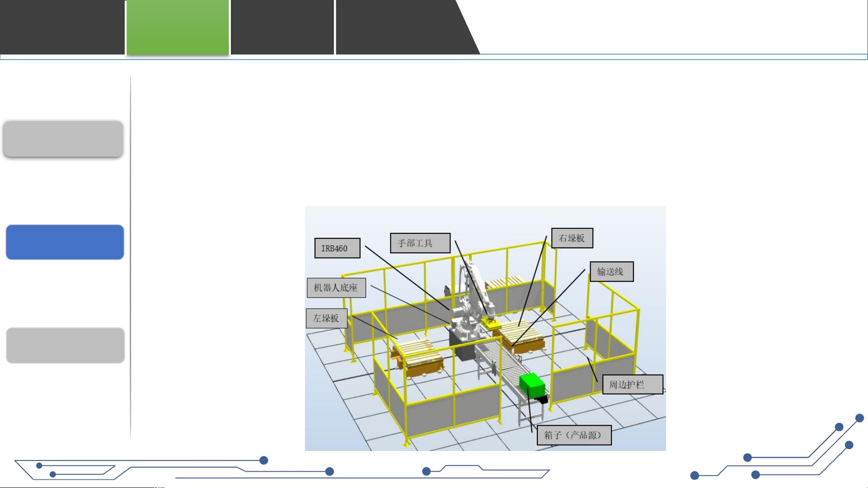Select the 机器人底座 callout label
Screen dimensions: 868x488
click(x=337, y=288)
